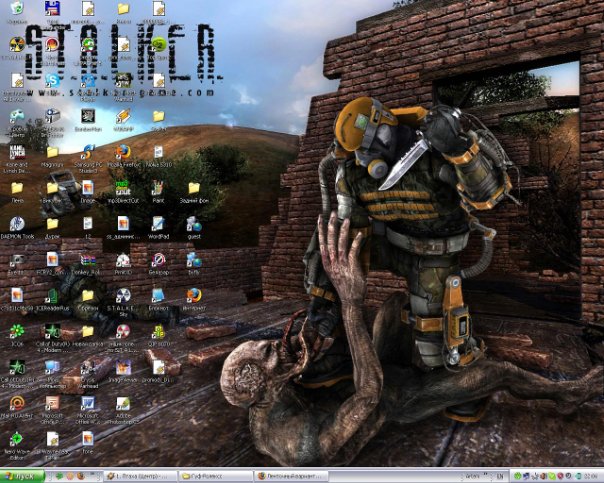604x483 pixels.
Task: Launch the WordPad desktop shortcut
Action: 158,224
